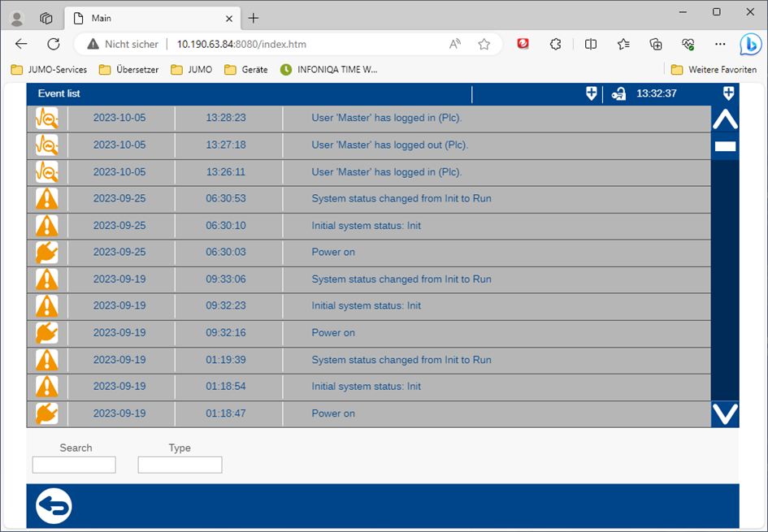Open the JUMO-Services bookmark folder
Viewport: 768px width, 532px height.
[49, 70]
